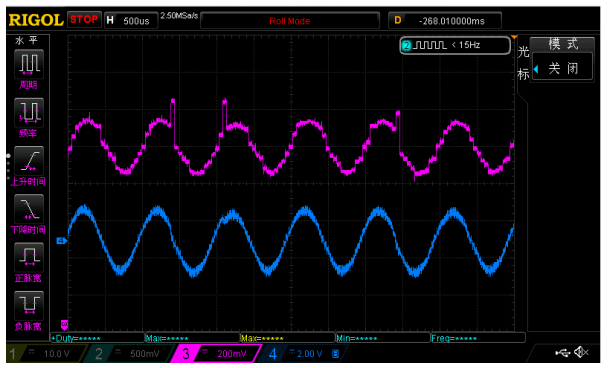Image resolution: width=614 pixels, height=368 pixels.
Task: Click the USB connection status icon
Action: [x=563, y=354]
